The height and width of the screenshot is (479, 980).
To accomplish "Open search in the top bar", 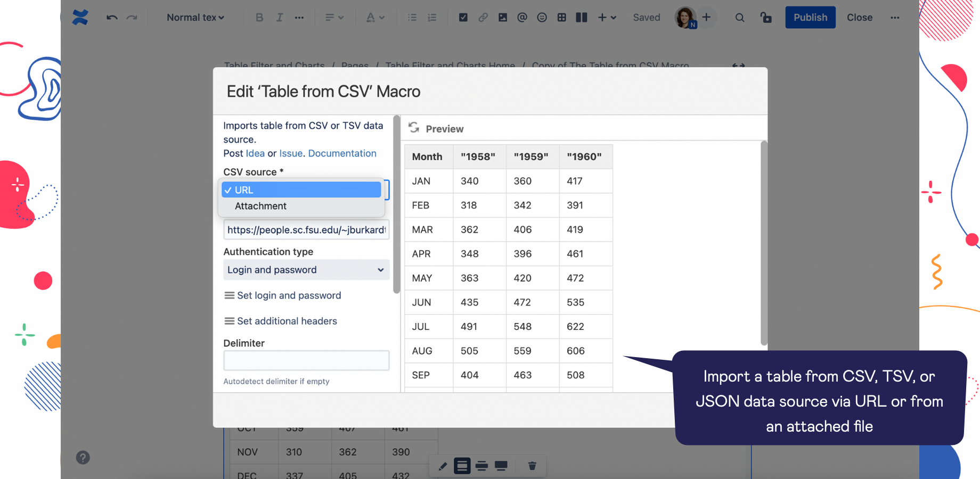I will [x=740, y=17].
